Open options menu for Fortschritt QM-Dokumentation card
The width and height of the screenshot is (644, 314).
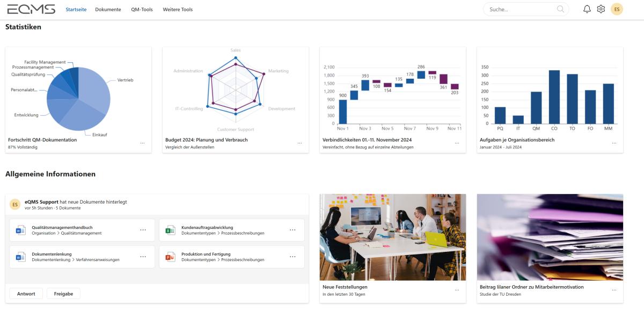pos(142,144)
